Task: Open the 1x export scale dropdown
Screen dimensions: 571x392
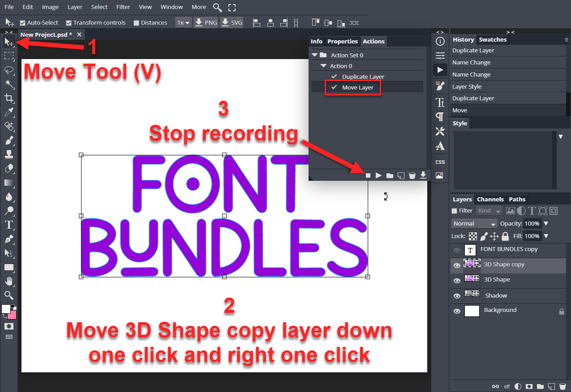Action: tap(183, 22)
